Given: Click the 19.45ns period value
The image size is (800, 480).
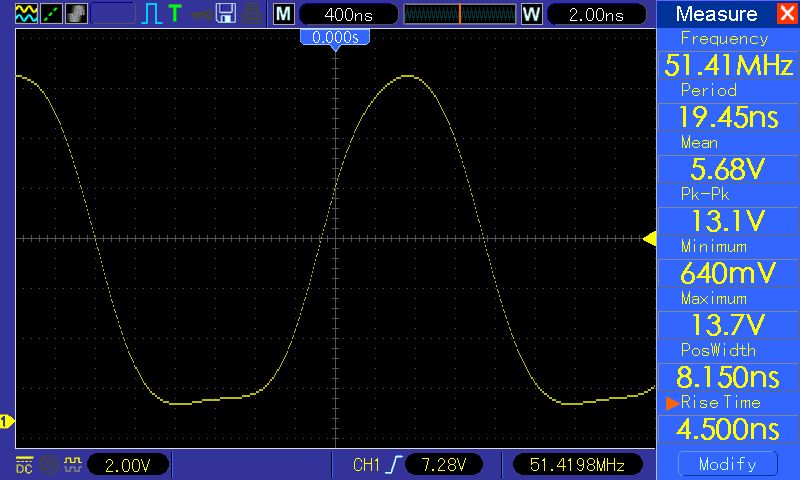Looking at the screenshot, I should [728, 117].
